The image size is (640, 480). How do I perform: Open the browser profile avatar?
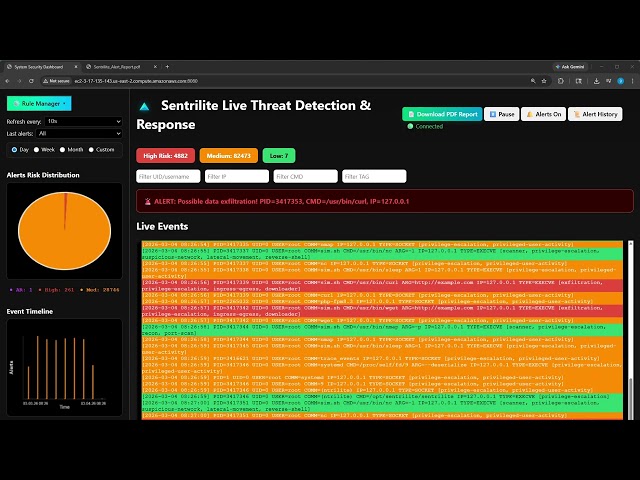point(620,81)
